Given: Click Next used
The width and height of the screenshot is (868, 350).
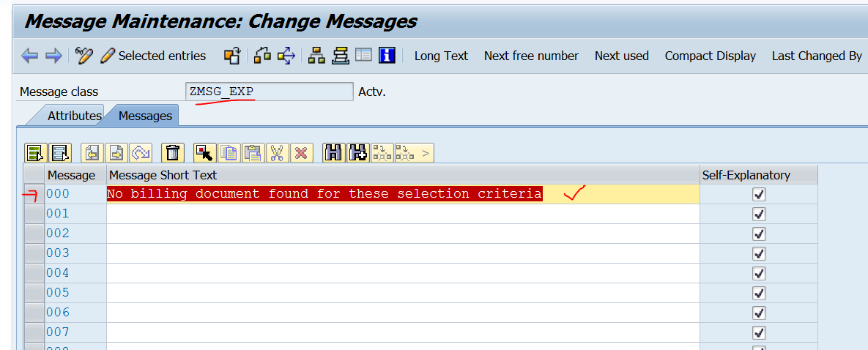Looking at the screenshot, I should click(x=622, y=56).
